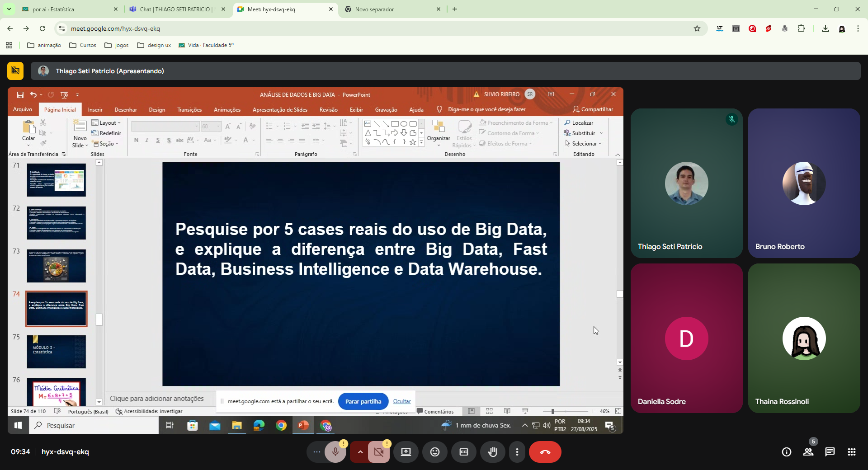Screen dimensions: 868x470
Task: Open the Substituir replace tool
Action: pyautogui.click(x=583, y=133)
